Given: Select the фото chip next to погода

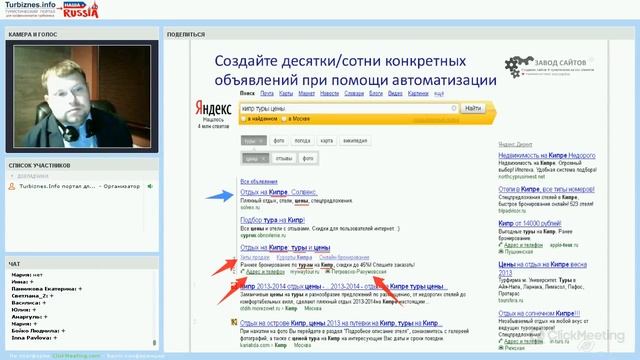Looking at the screenshot, I should click(279, 141).
